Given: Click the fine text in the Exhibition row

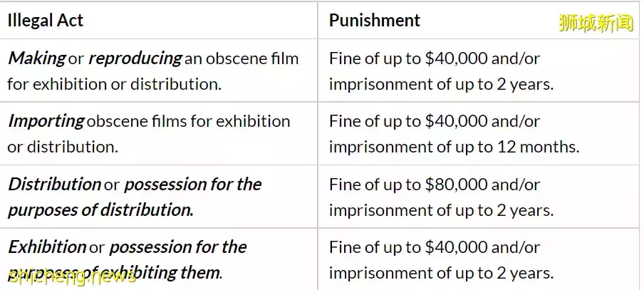Looking at the screenshot, I should [x=434, y=247].
